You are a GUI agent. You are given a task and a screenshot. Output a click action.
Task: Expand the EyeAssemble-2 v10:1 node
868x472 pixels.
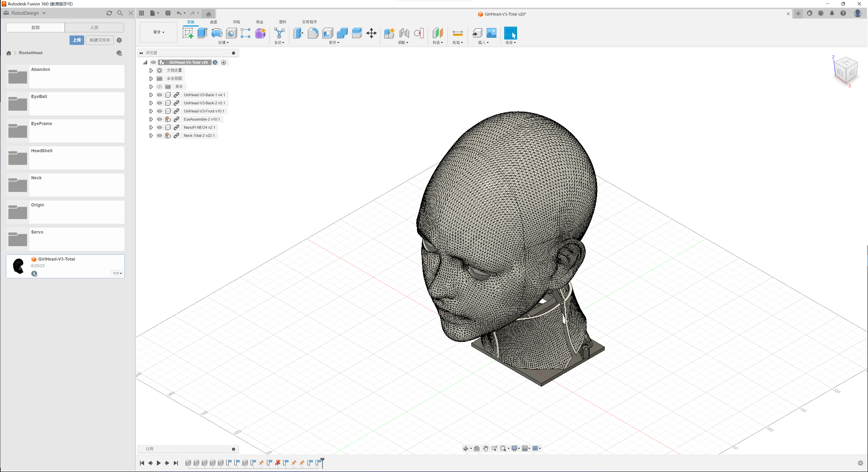click(151, 119)
